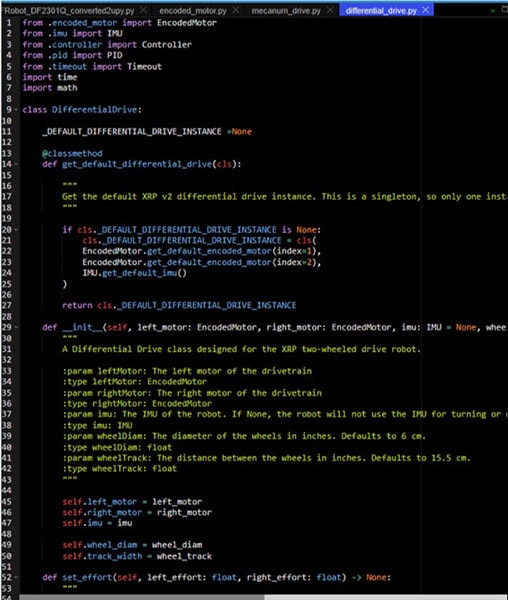This screenshot has width=508, height=600.
Task: Click ':param wheelDiam:' docstring line 39
Action: pos(244,436)
